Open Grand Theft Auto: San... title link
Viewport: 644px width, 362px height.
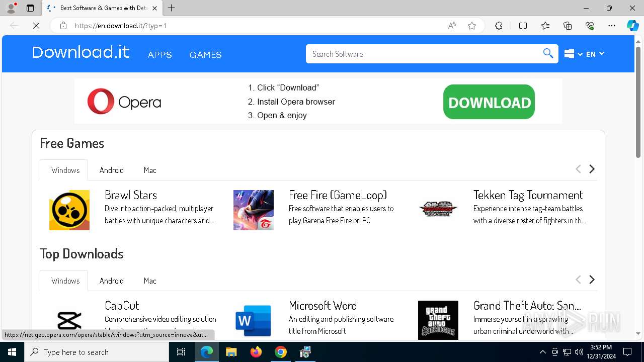tap(527, 306)
